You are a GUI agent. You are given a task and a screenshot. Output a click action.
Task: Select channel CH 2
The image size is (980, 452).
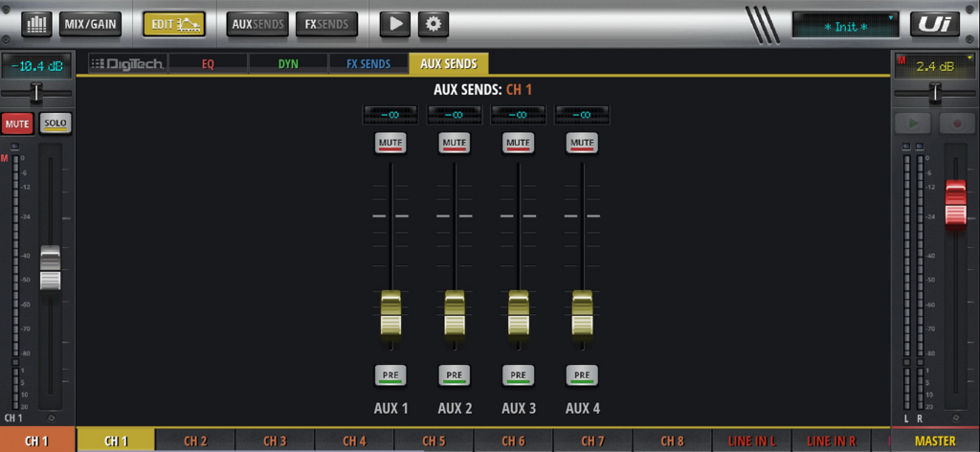195,441
